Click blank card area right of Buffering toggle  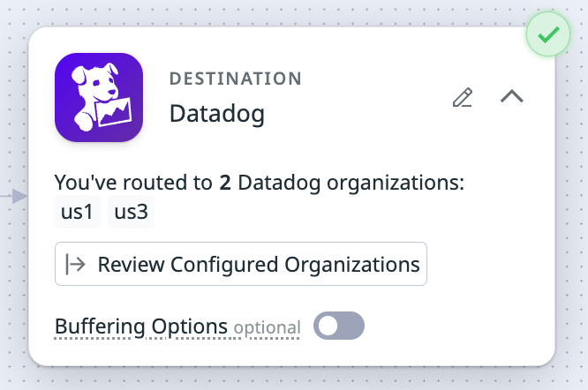point(459,326)
